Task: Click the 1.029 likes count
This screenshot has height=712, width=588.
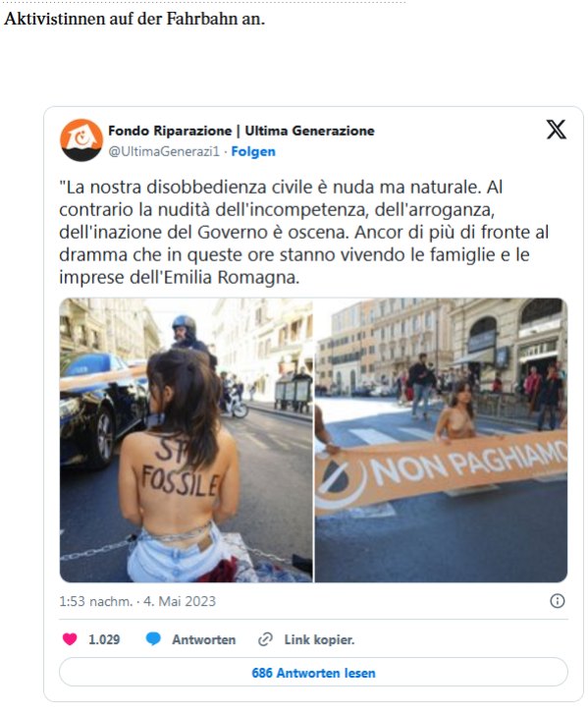Action: (x=104, y=639)
